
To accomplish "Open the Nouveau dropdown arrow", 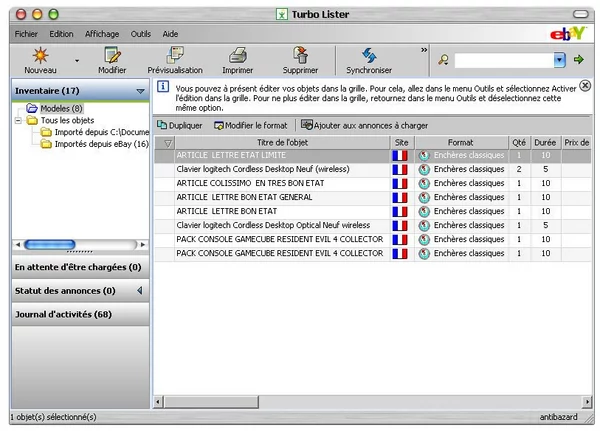I will pos(77,60).
